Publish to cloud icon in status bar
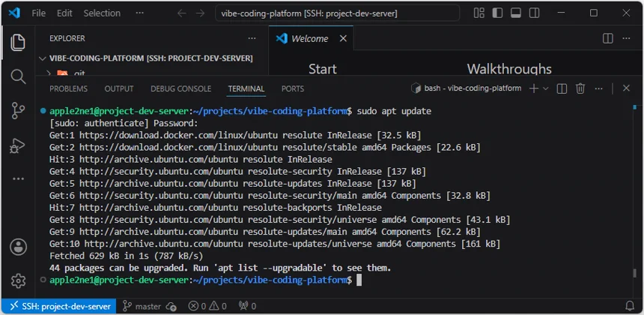Image resolution: width=644 pixels, height=315 pixels. (171, 306)
